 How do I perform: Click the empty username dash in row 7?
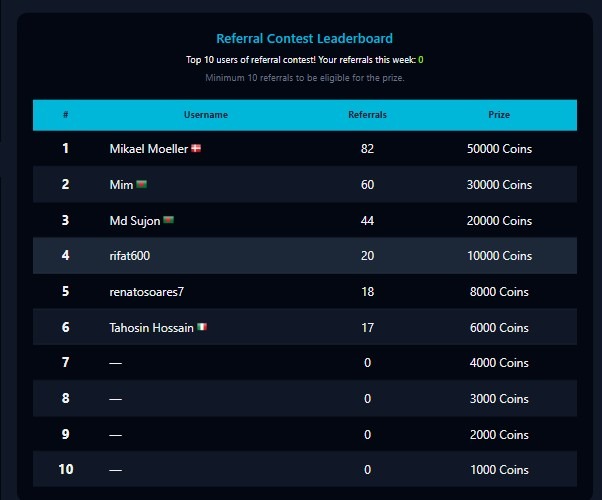pyautogui.click(x=116, y=363)
